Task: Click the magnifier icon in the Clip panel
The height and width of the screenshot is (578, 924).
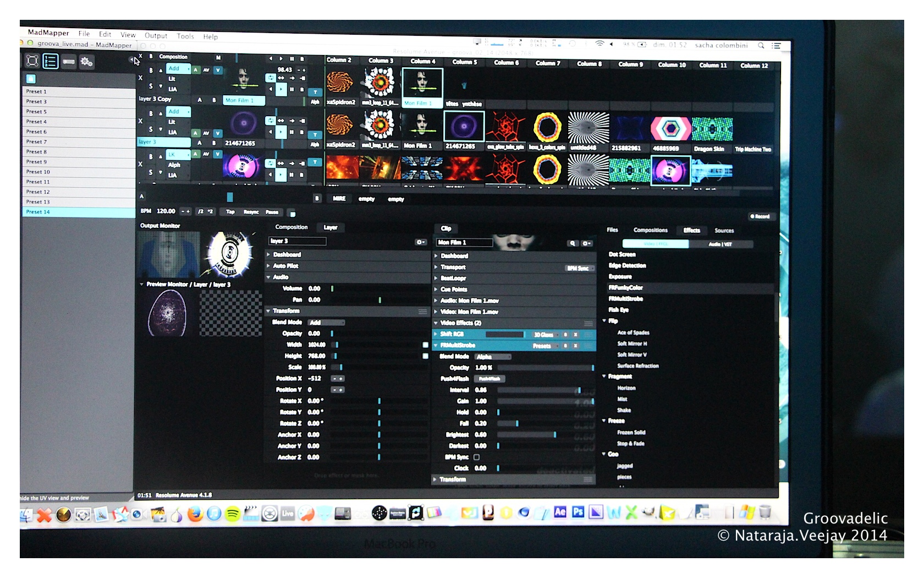Action: click(x=573, y=243)
